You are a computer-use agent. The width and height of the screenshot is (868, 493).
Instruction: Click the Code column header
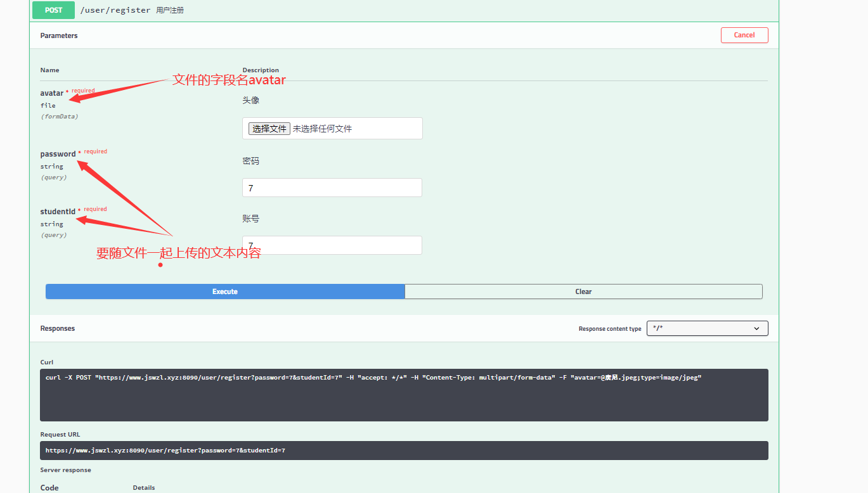tap(49, 488)
